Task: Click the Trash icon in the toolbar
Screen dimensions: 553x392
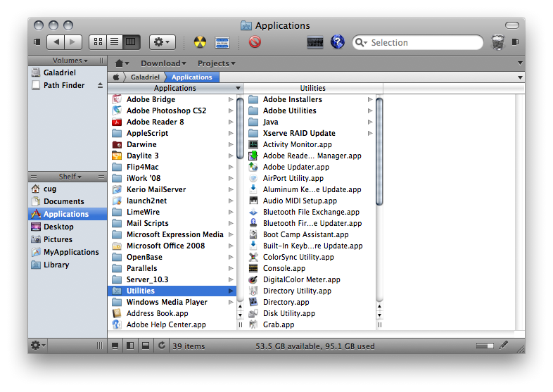Action: (498, 42)
